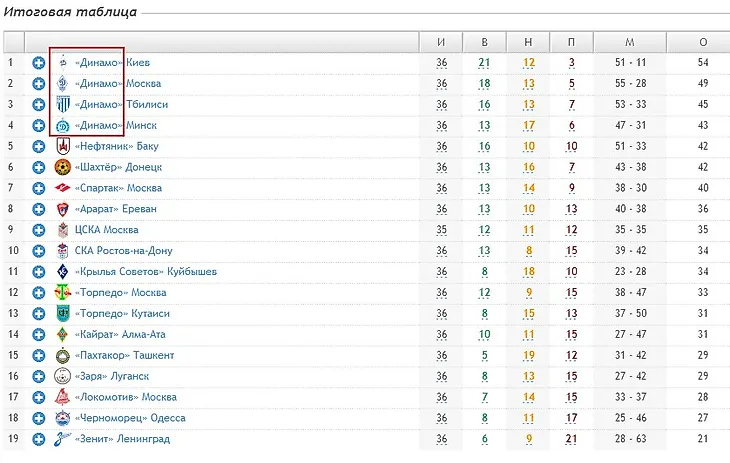This screenshot has width=730, height=463.
Task: Open the «Черноморец» Одесса team link
Action: (x=130, y=418)
